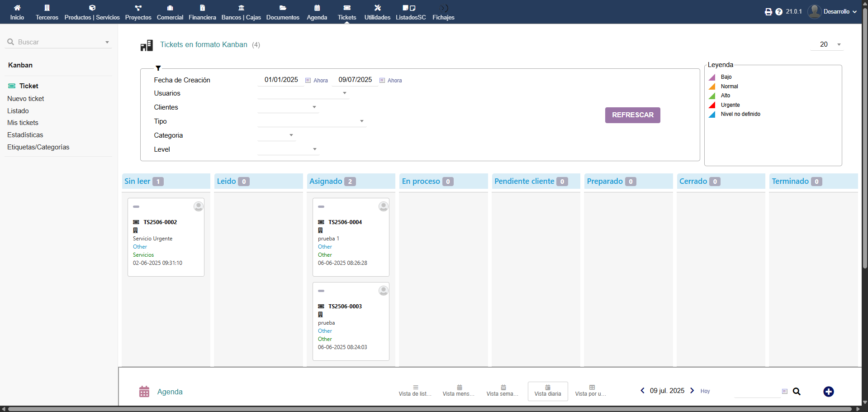The width and height of the screenshot is (868, 412).
Task: Click the start date 01/01/2025 field
Action: (x=281, y=80)
